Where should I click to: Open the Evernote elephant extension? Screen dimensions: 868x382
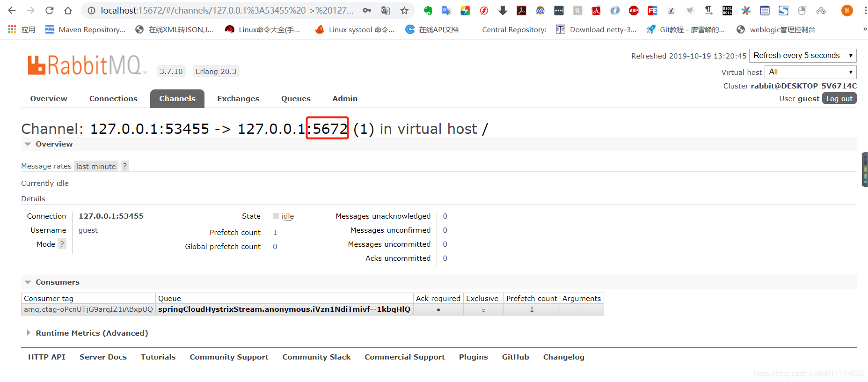coord(428,10)
